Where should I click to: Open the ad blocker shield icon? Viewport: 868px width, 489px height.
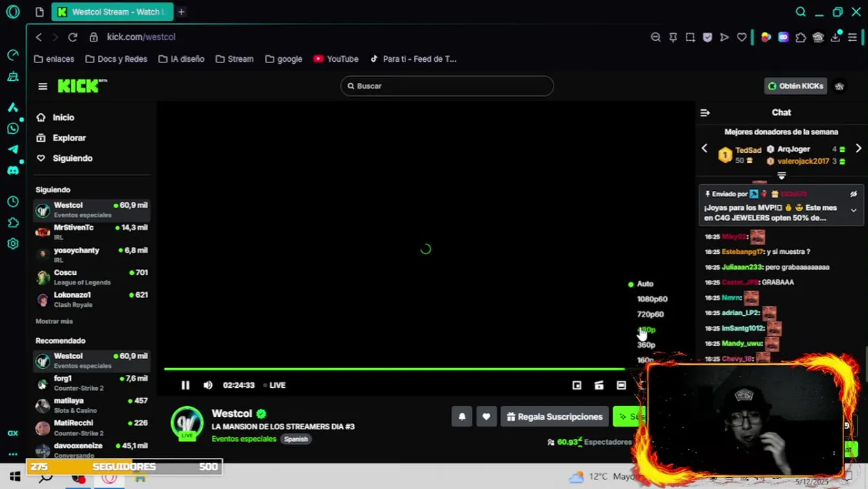point(707,37)
